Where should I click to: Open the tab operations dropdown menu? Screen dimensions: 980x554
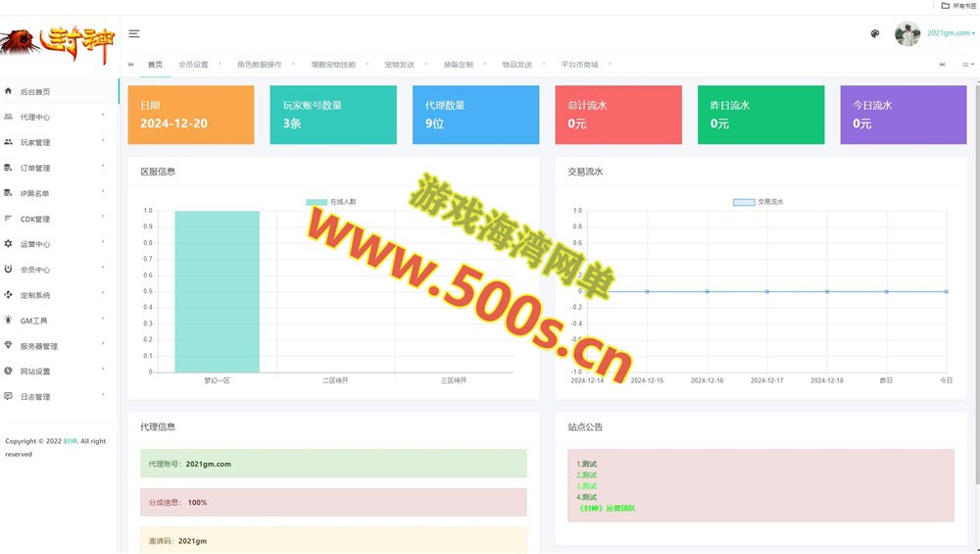(967, 65)
